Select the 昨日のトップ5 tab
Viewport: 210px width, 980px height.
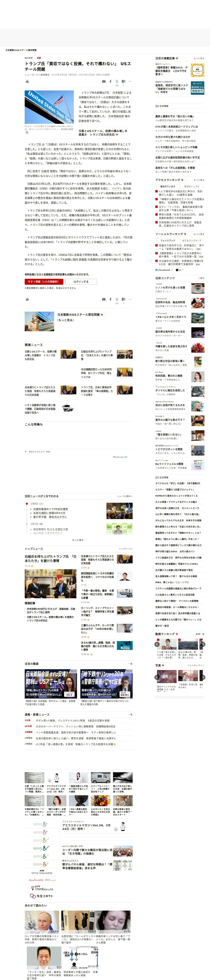(192, 186)
